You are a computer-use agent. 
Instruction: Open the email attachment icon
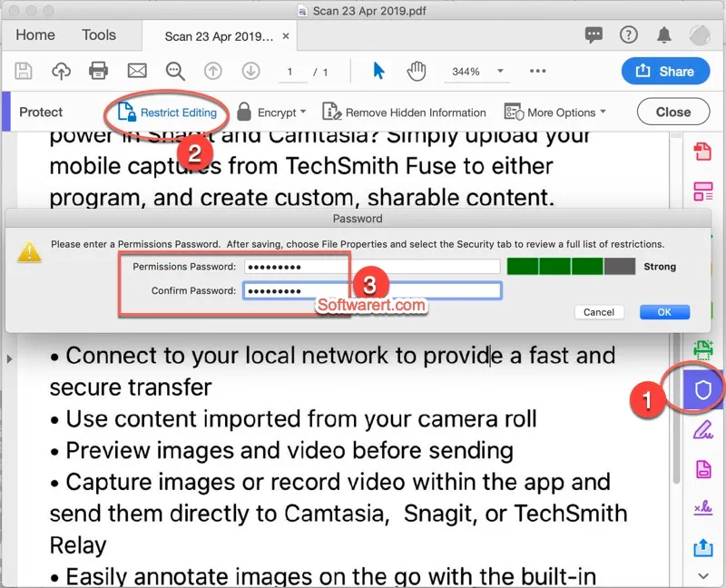137,70
